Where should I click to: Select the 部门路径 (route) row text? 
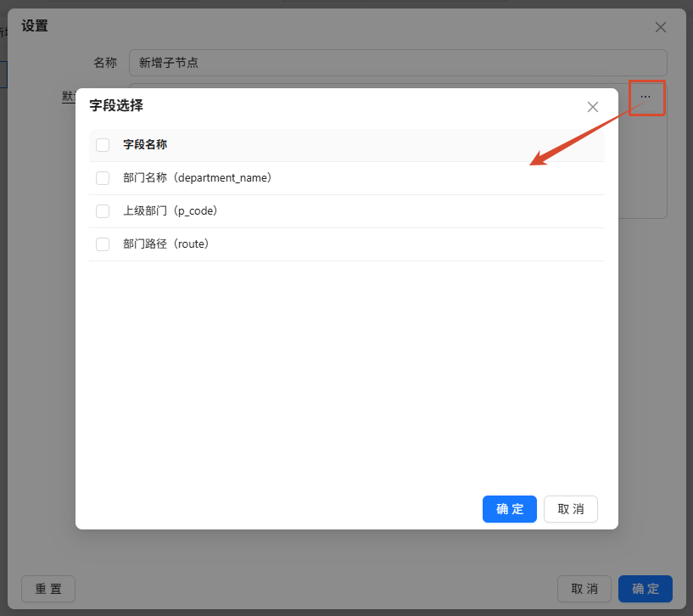[165, 244]
